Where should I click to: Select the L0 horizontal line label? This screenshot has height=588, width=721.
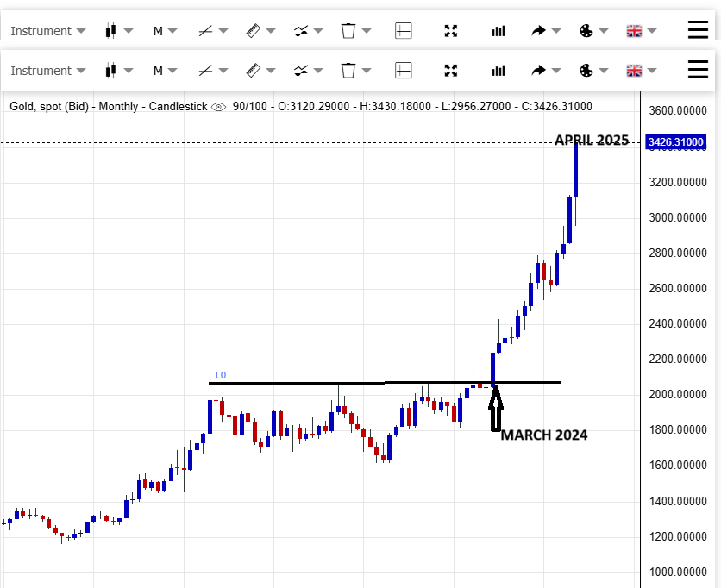(x=221, y=375)
